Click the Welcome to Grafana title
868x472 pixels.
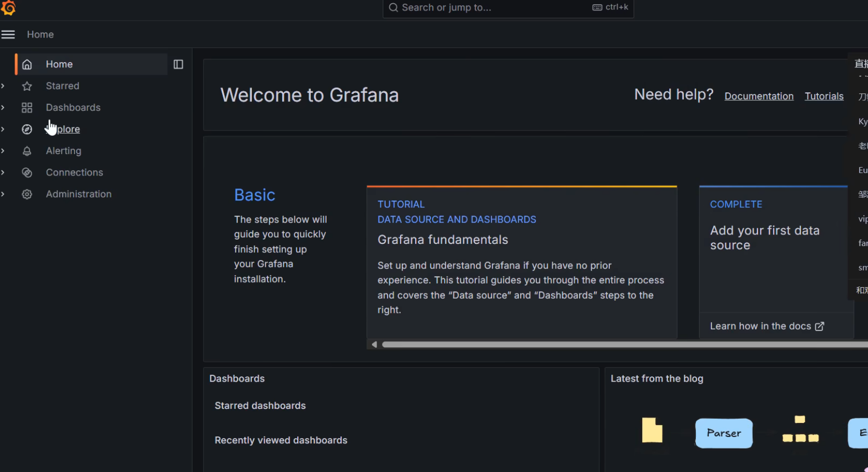(309, 95)
